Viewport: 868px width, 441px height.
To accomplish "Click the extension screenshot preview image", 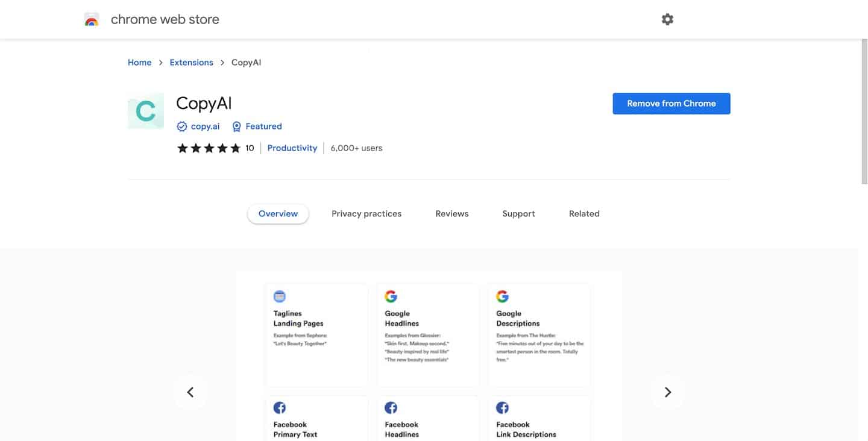I will point(429,356).
